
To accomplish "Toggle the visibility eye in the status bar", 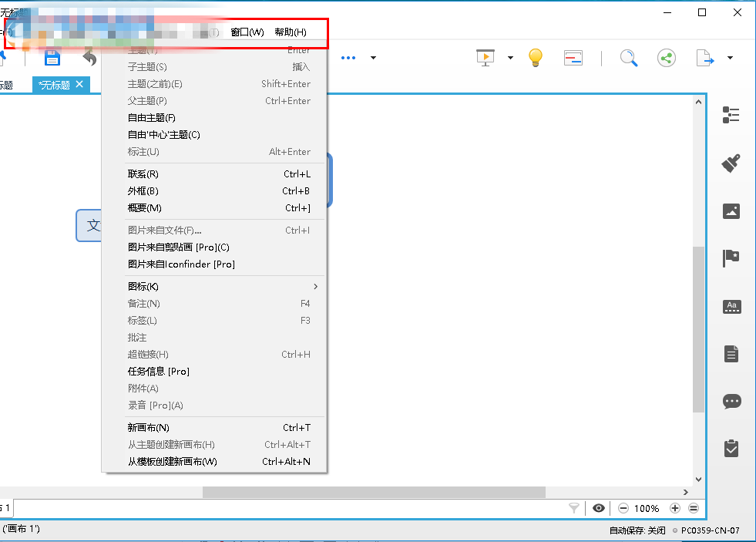I will pyautogui.click(x=599, y=508).
